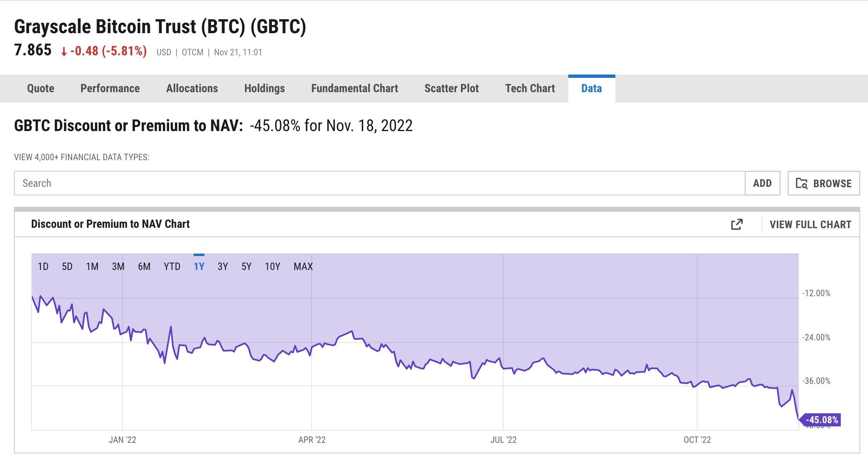Open the Performance tab
Viewport: 868px width, 467px height.
[x=110, y=88]
